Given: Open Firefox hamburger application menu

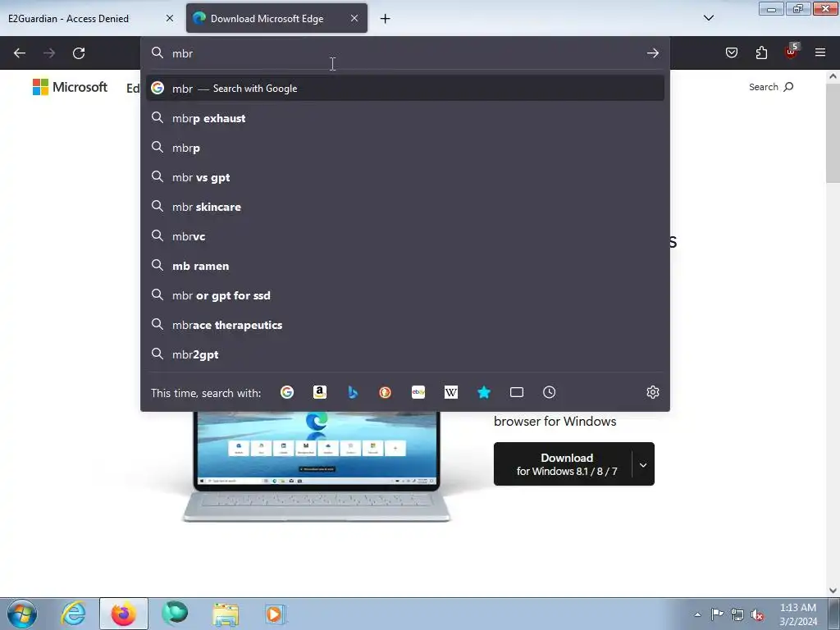Looking at the screenshot, I should point(820,52).
